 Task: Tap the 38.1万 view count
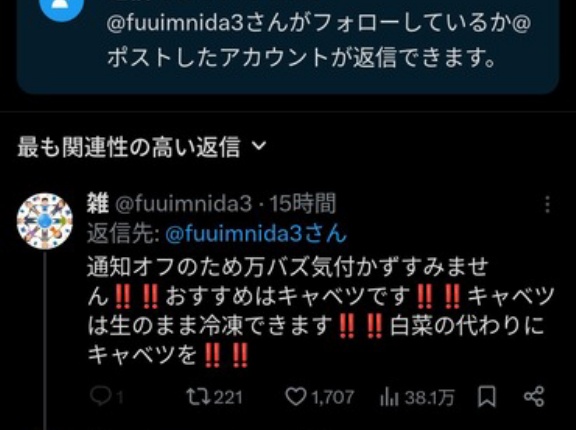pyautogui.click(x=429, y=397)
